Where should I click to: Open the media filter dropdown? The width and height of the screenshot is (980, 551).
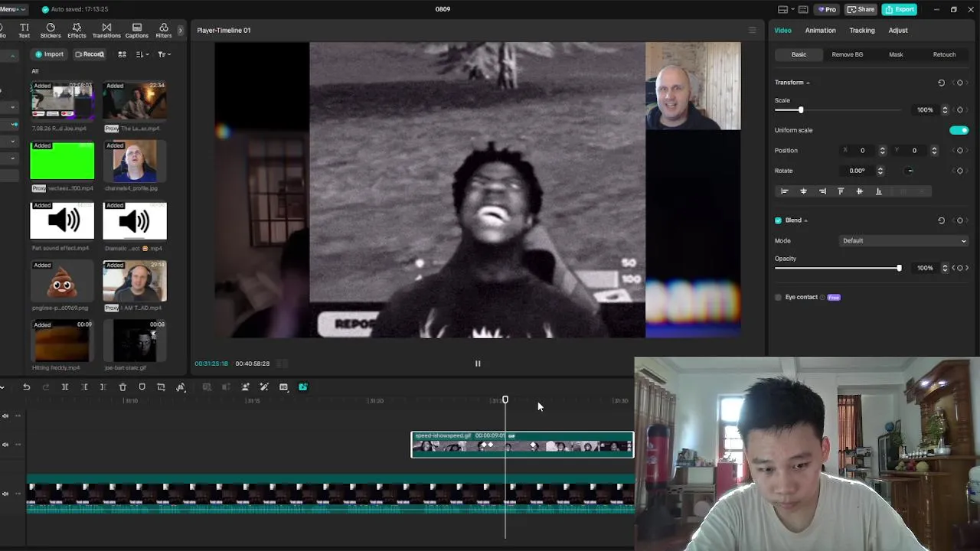point(163,54)
